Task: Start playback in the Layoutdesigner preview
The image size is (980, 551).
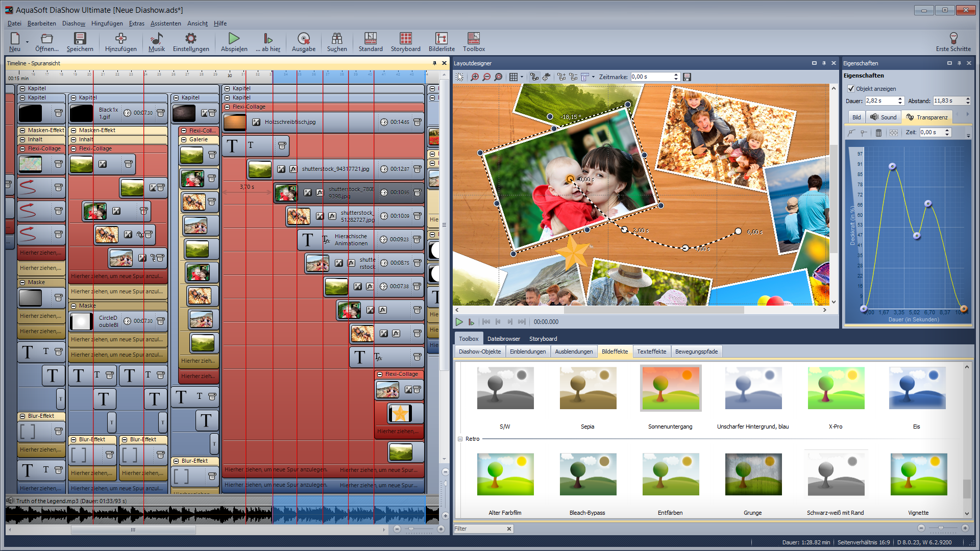Action: click(459, 322)
